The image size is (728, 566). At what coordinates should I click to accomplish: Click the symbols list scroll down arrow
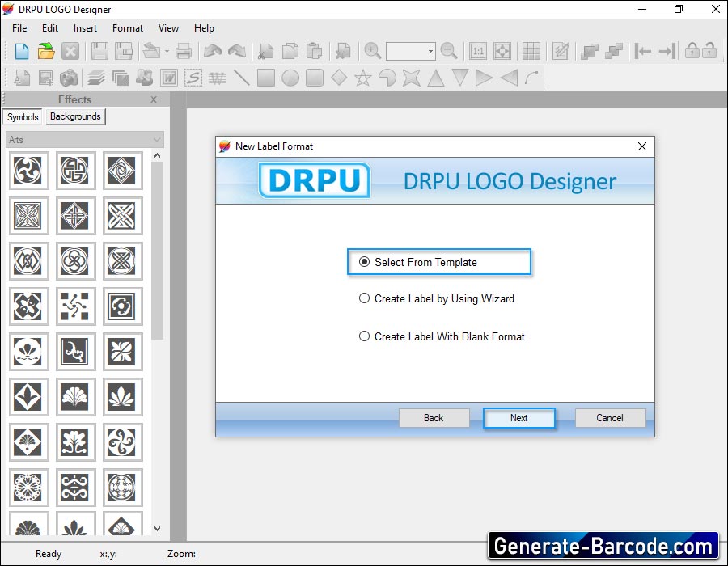point(158,529)
